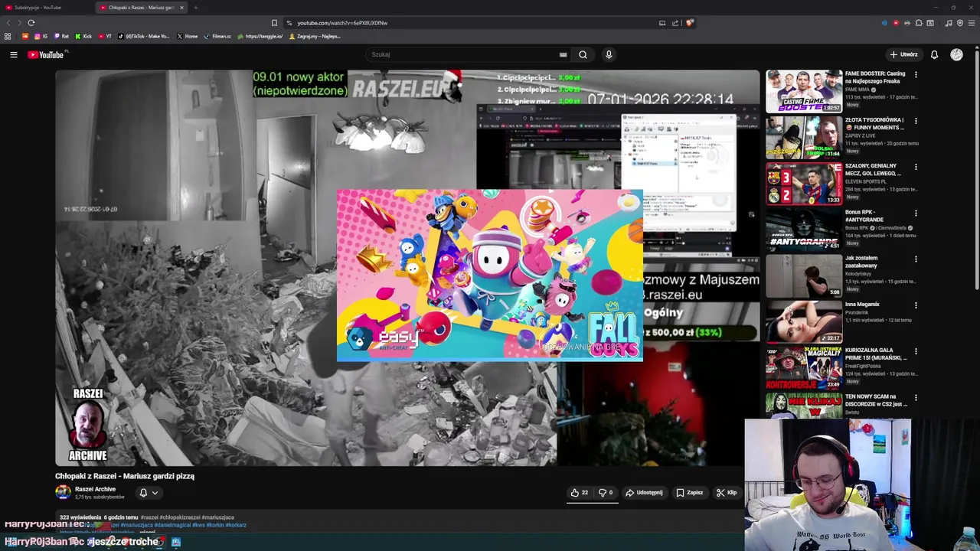
Task: Click the Zapisz save button
Action: click(689, 493)
